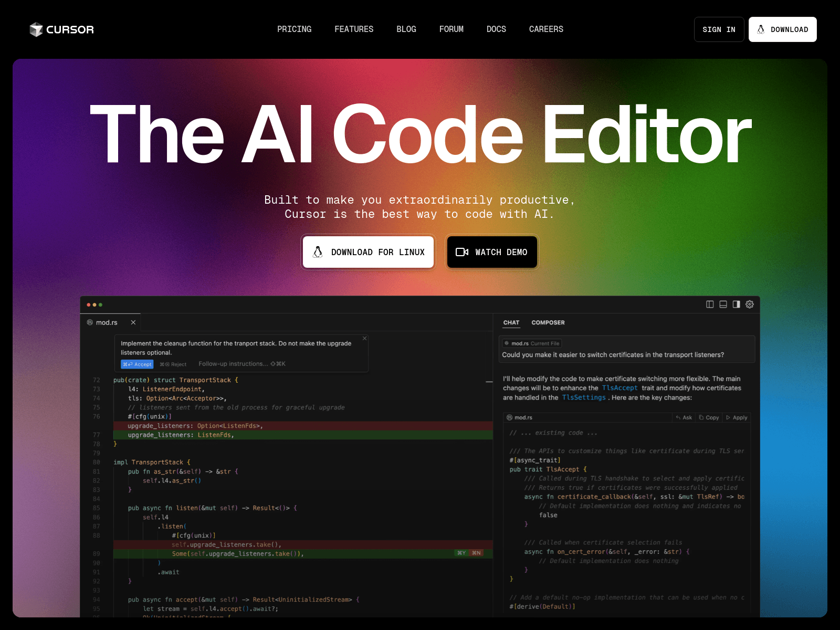This screenshot has width=840, height=630.
Task: Toggle the right sidebar layout icon
Action: pyautogui.click(x=736, y=304)
